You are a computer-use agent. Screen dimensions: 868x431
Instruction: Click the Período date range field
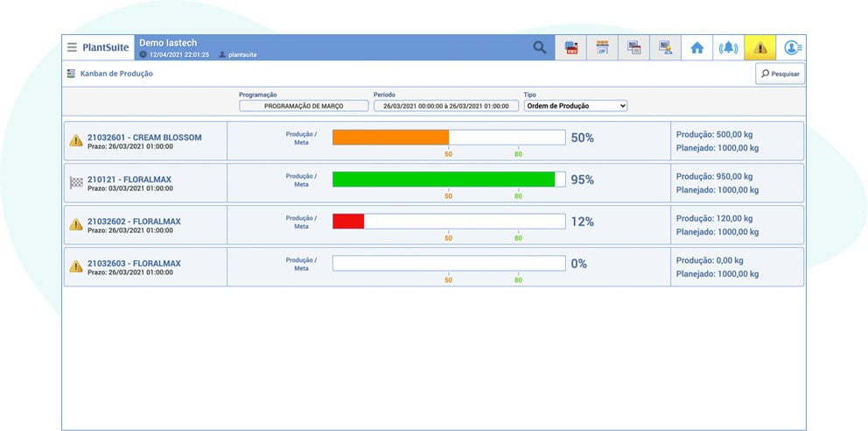pyautogui.click(x=446, y=106)
